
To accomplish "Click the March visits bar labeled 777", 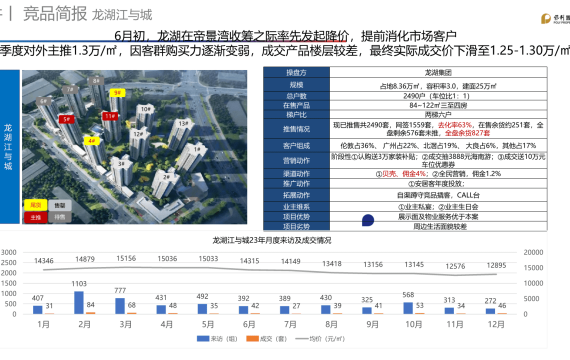I will pyautogui.click(x=120, y=306).
